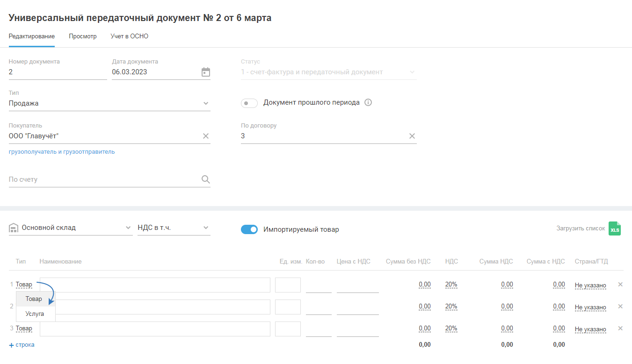The height and width of the screenshot is (364, 632).
Task: Toggle the Документ прошлого периода switch
Action: pyautogui.click(x=249, y=103)
